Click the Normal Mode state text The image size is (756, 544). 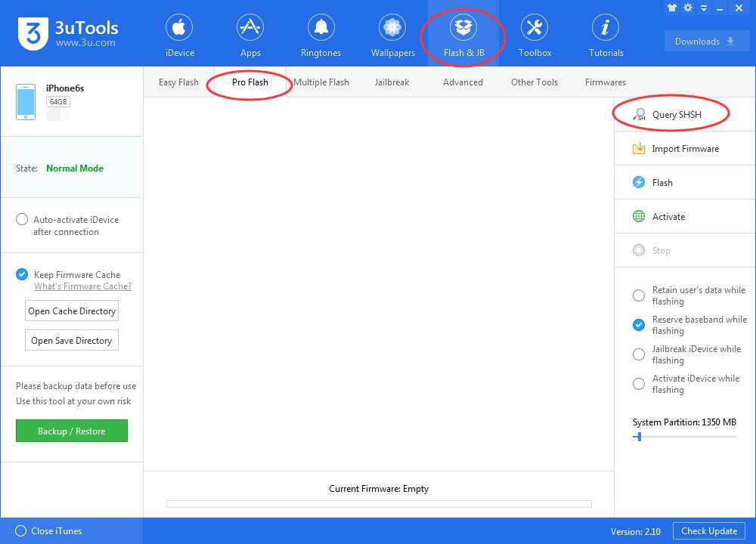pos(75,168)
